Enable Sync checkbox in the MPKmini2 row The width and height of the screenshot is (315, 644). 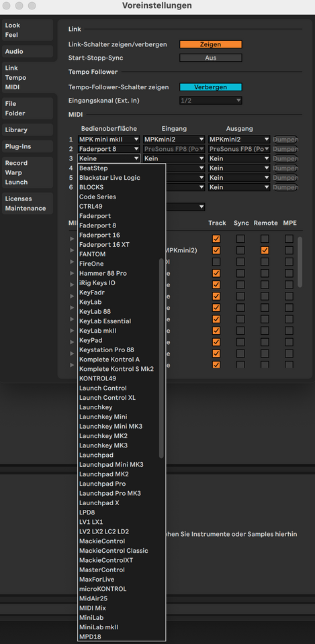click(240, 250)
